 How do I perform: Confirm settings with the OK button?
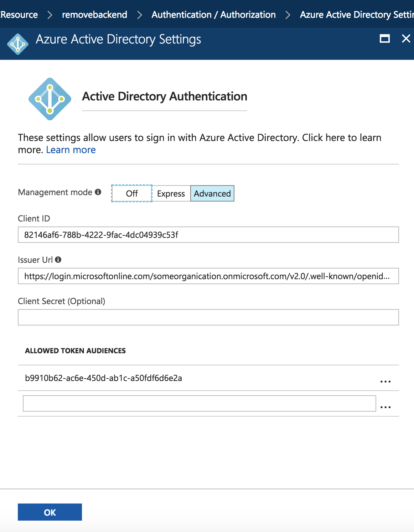click(x=50, y=512)
